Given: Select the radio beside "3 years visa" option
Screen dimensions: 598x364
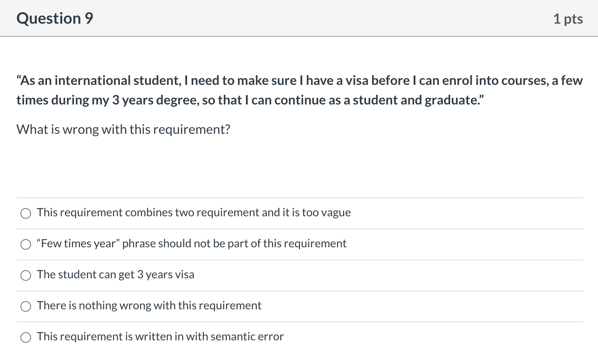Looking at the screenshot, I should pyautogui.click(x=26, y=275).
